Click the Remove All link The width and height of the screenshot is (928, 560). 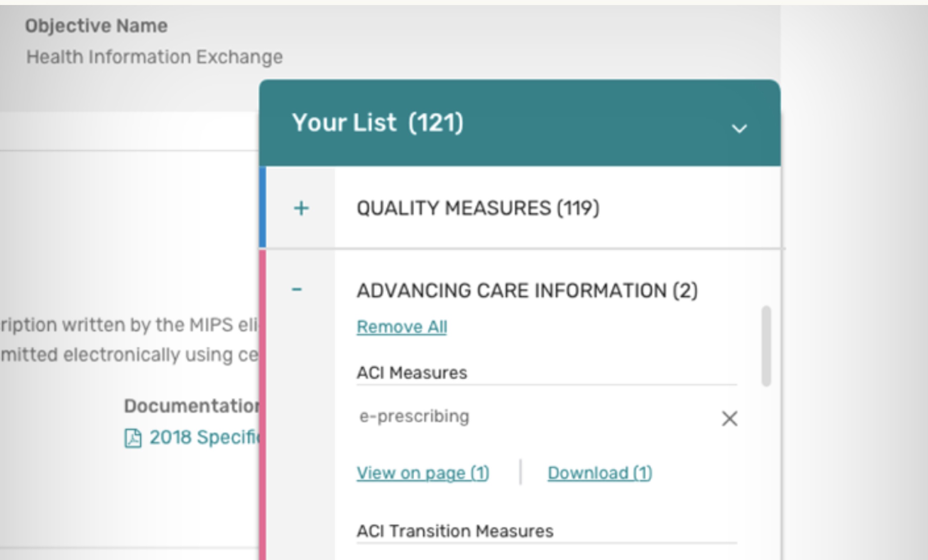(x=402, y=327)
